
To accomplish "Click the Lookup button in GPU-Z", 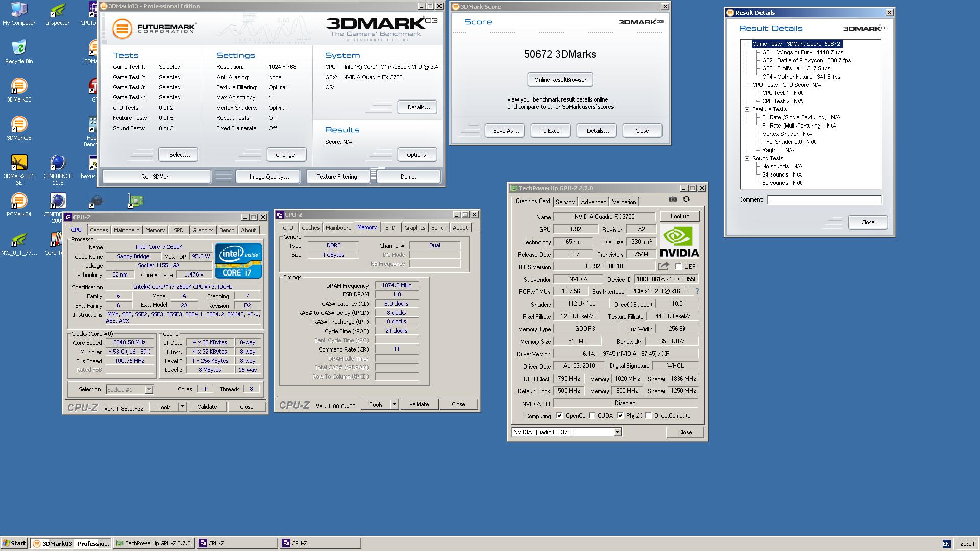I will pos(679,216).
